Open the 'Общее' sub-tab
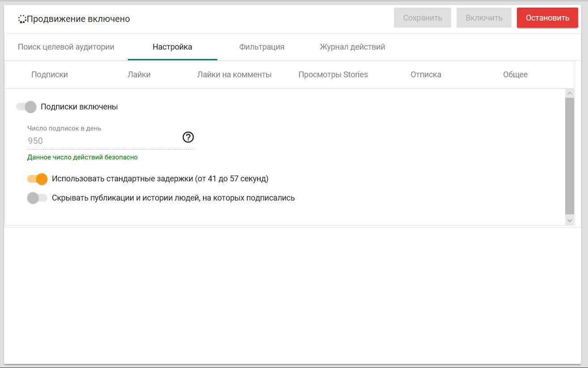 (515, 75)
